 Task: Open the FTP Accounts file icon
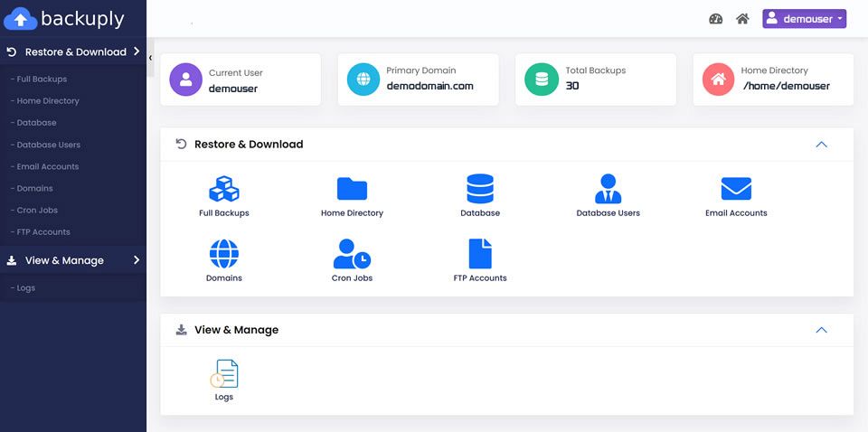click(x=479, y=254)
